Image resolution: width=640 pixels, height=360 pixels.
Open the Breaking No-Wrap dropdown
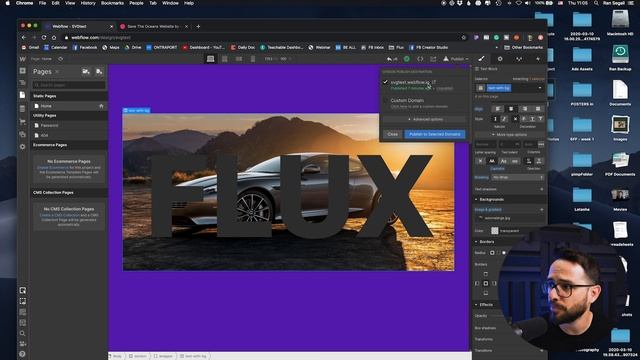point(518,178)
